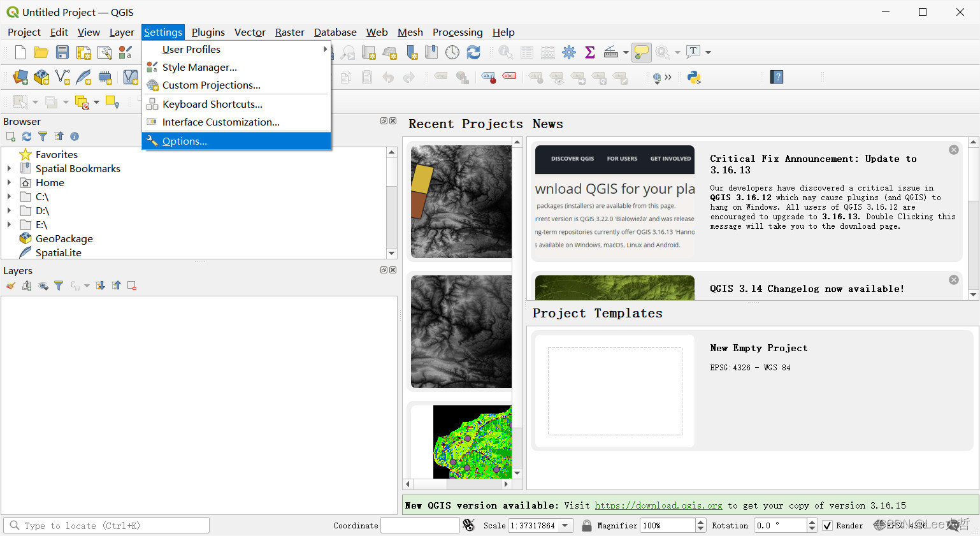This screenshot has height=536, width=980.
Task: Expand all in Layers panel
Action: tap(100, 286)
